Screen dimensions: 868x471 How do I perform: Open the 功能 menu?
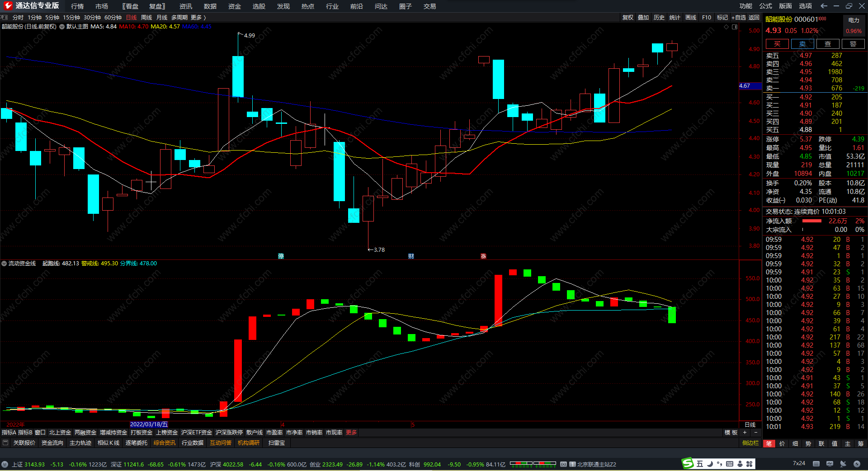point(746,6)
